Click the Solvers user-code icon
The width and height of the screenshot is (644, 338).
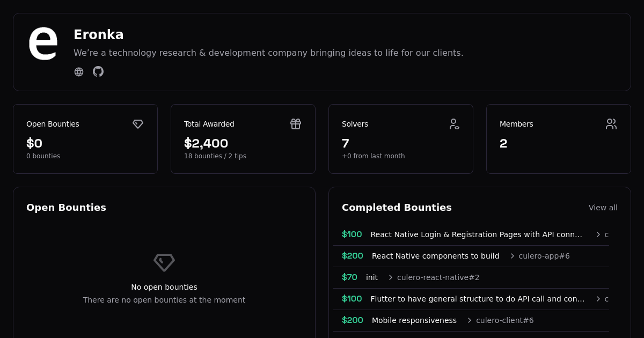(x=454, y=124)
